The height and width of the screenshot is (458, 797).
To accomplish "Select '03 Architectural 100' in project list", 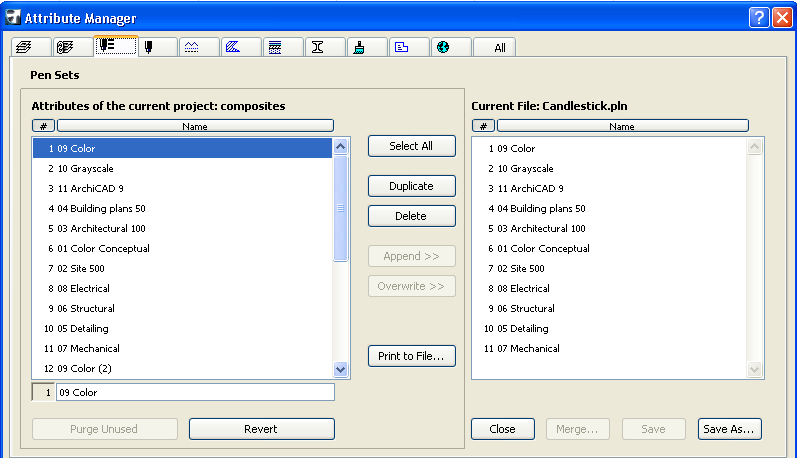I will (x=182, y=228).
